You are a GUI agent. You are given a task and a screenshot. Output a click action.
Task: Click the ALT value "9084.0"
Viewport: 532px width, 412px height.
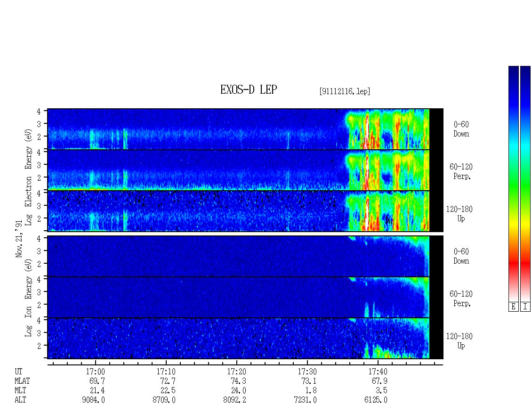pos(93,400)
